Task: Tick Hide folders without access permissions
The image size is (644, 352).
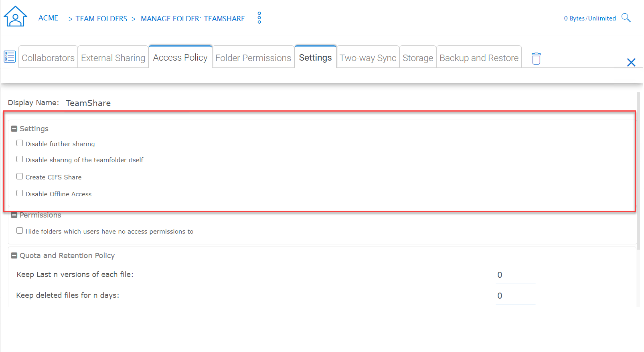Action: [20, 230]
